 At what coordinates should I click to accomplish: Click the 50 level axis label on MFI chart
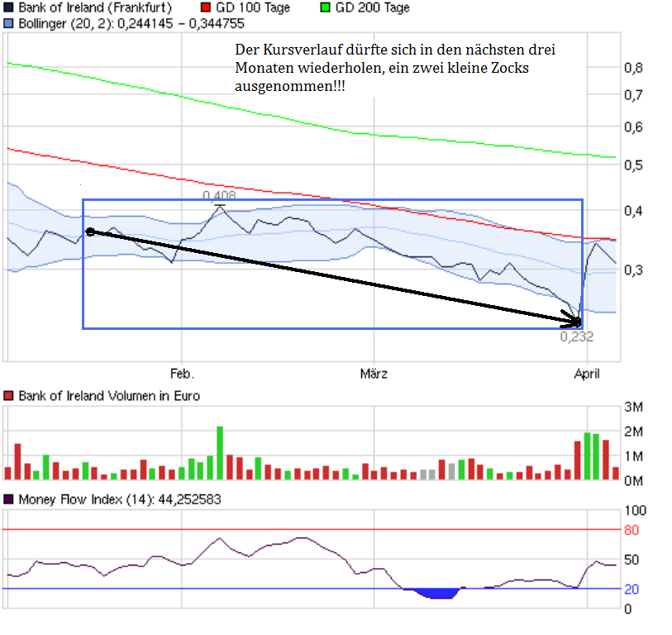[631, 560]
